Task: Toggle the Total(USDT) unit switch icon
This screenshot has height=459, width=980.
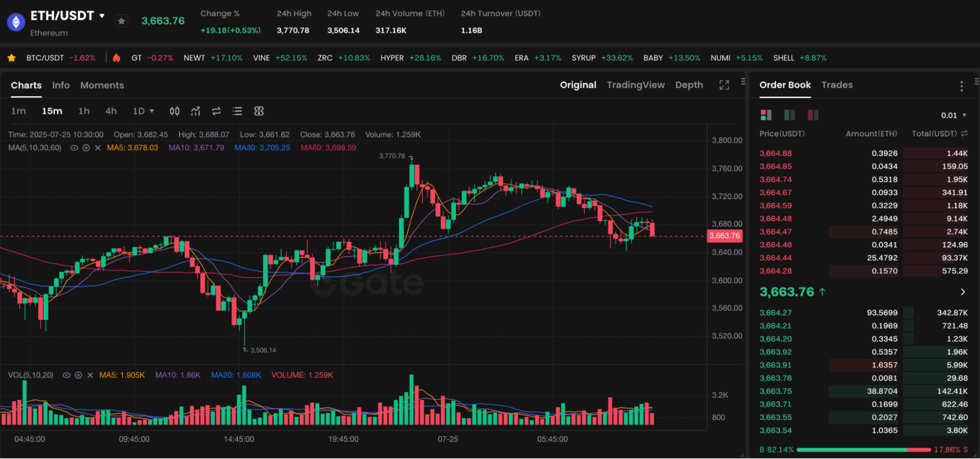Action: coord(964,133)
